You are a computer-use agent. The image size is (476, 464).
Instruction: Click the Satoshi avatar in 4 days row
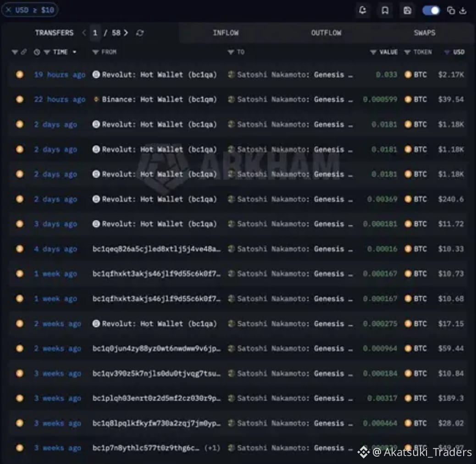231,249
